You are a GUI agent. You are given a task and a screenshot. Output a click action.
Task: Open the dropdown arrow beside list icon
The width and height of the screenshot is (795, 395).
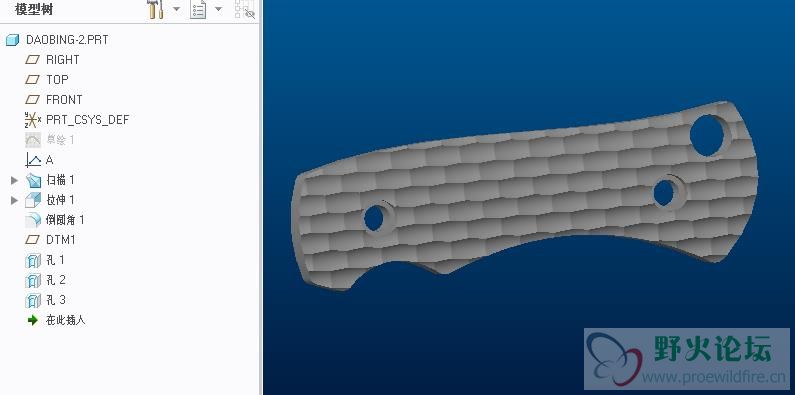pyautogui.click(x=219, y=9)
